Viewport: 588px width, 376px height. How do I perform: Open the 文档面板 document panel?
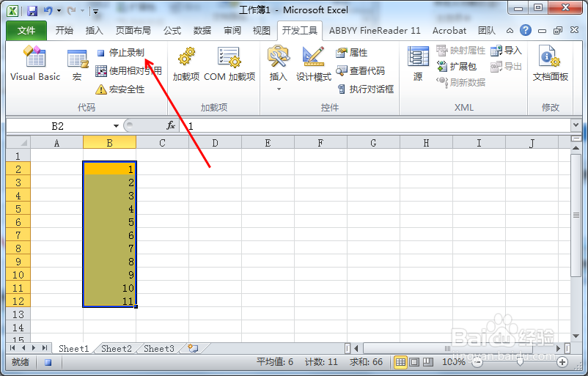(550, 63)
